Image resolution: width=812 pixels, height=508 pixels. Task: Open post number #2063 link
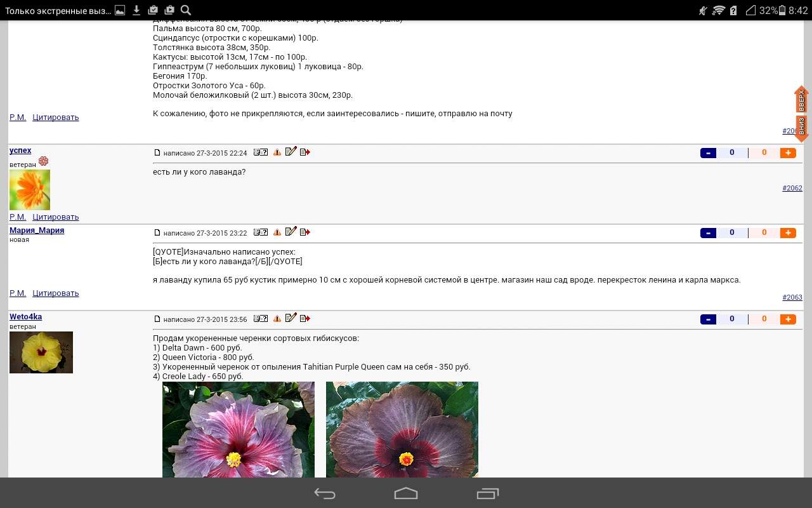click(x=792, y=297)
